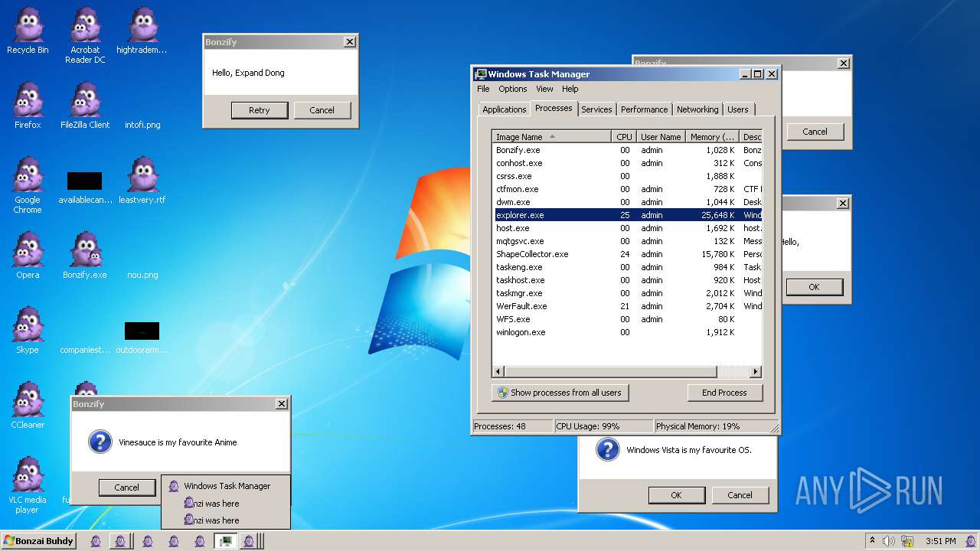Select Bonzify.exe on the desktop
The height and width of the screenshot is (551, 980).
coord(85,256)
